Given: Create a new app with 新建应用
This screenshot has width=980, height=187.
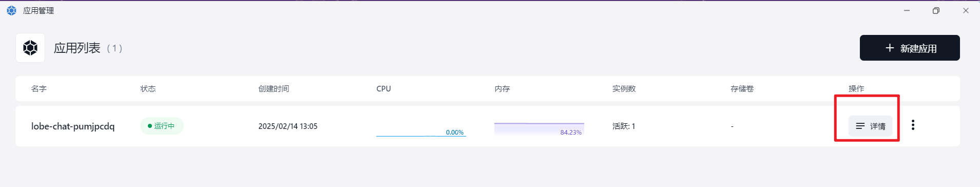Looking at the screenshot, I should tap(910, 48).
